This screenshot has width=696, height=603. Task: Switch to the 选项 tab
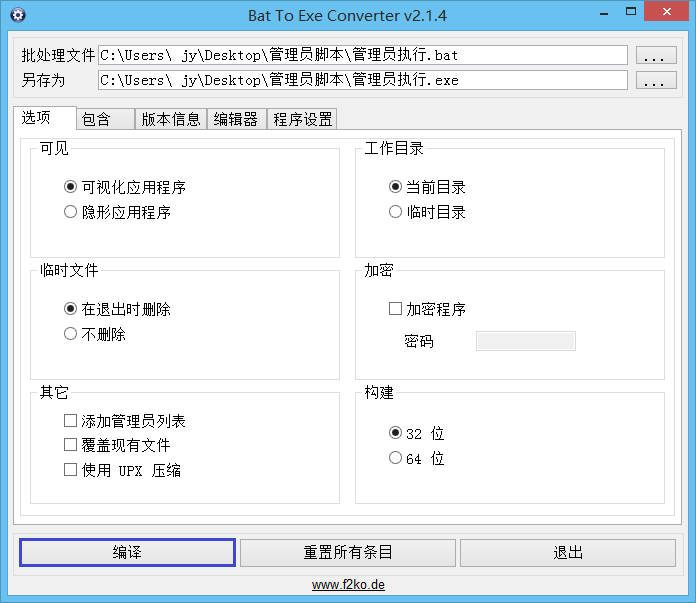[x=45, y=118]
